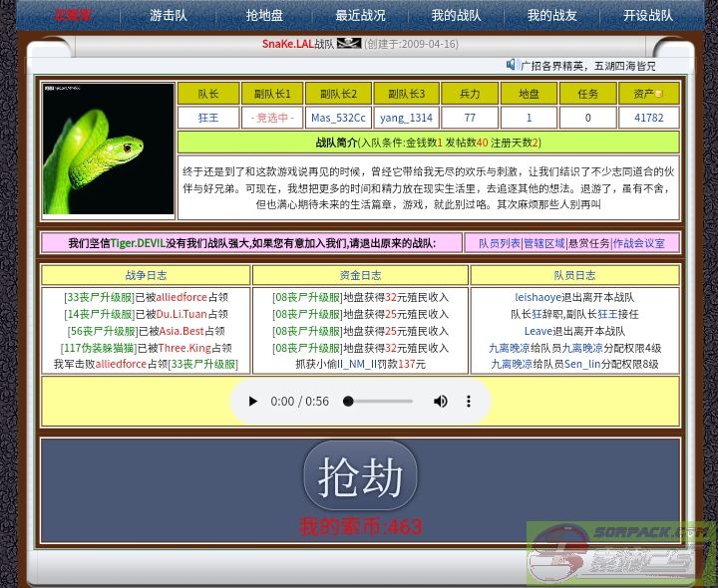Click captain name 狂王 in table
This screenshot has height=588, width=718.
[x=208, y=118]
